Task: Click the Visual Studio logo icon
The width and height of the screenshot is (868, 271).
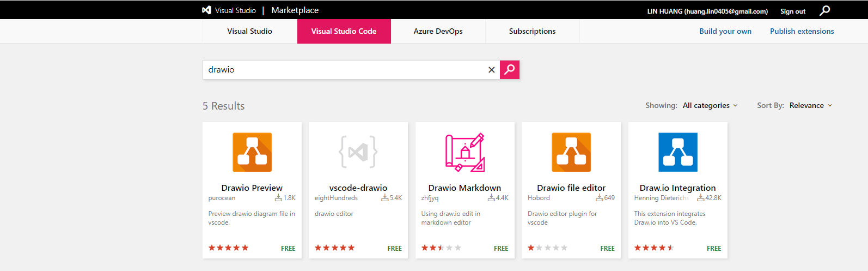Action: (206, 10)
